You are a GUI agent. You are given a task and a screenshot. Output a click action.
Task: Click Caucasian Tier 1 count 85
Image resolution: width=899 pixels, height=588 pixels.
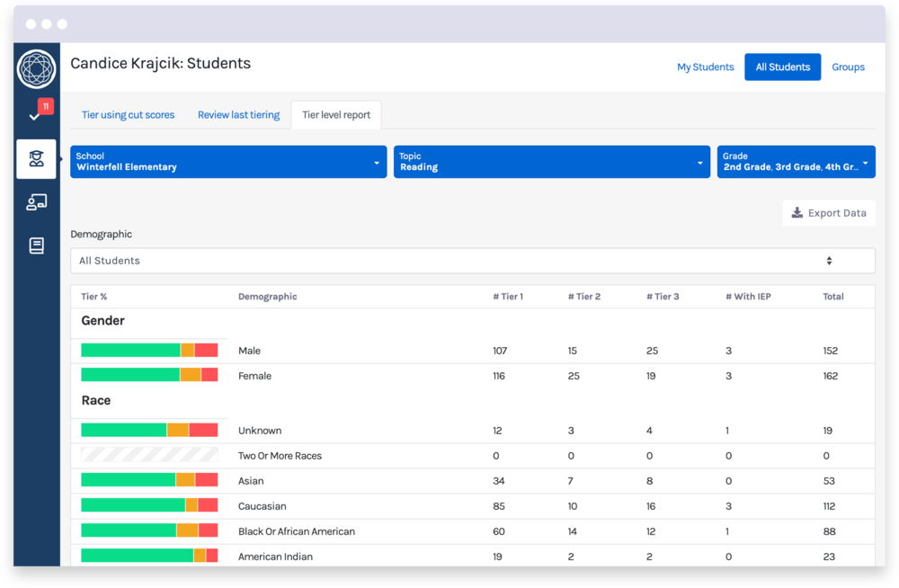[x=499, y=506]
